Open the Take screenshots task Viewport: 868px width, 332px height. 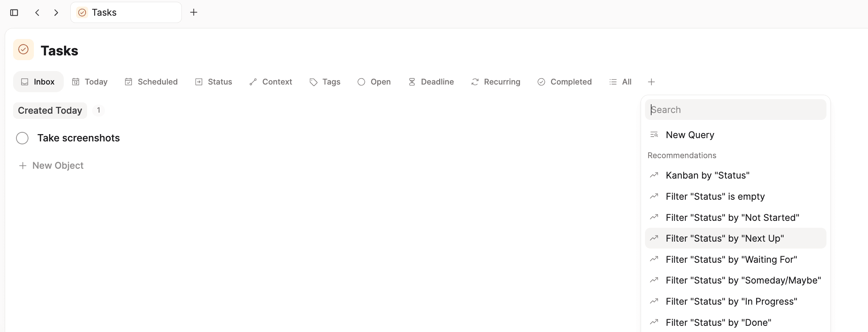(79, 138)
